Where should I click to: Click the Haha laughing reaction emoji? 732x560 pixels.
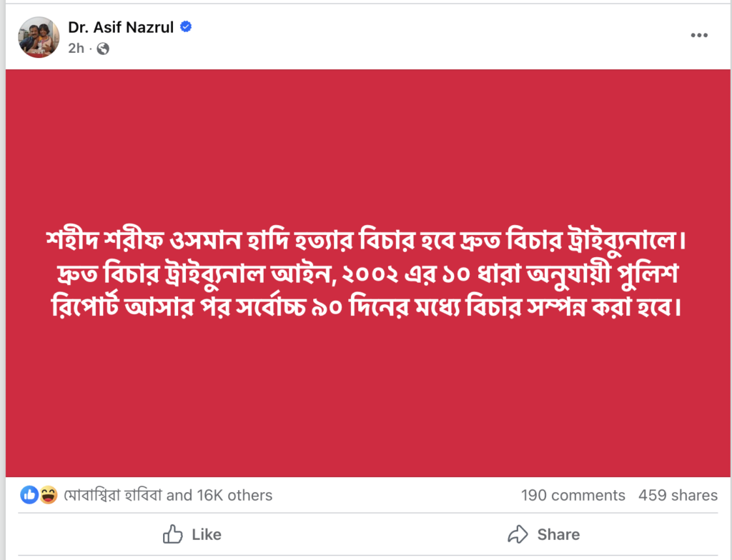point(48,495)
